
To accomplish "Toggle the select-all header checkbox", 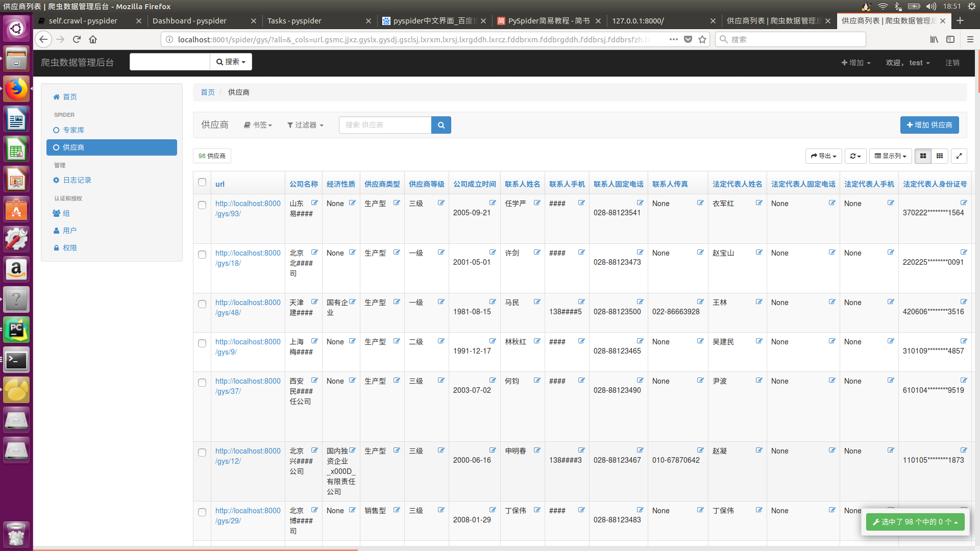I will point(202,182).
